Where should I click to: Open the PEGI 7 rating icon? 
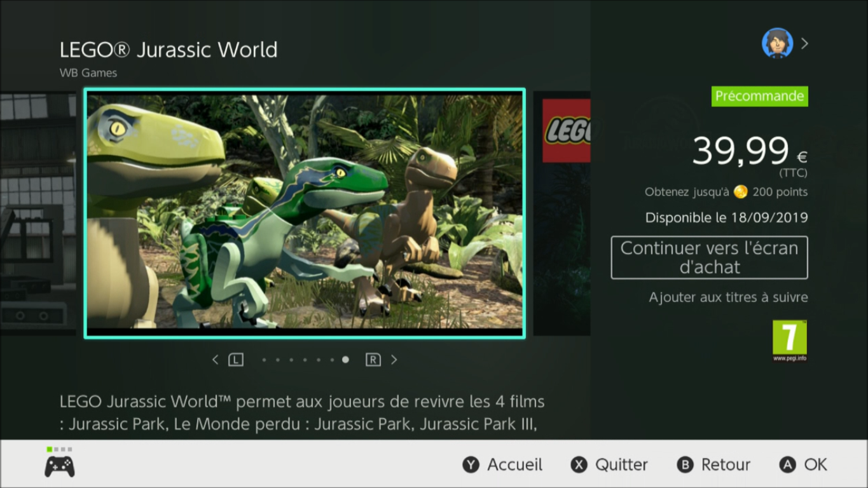click(x=790, y=341)
